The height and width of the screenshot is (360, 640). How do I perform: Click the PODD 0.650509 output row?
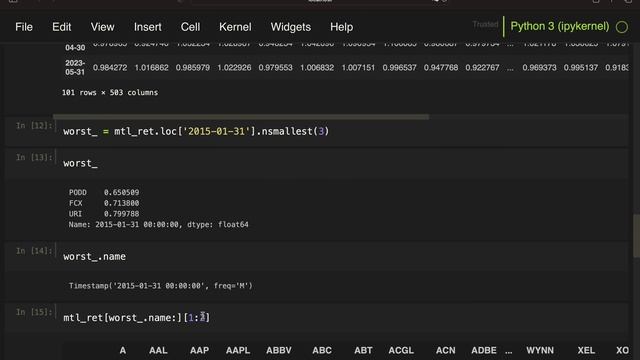pyautogui.click(x=104, y=192)
